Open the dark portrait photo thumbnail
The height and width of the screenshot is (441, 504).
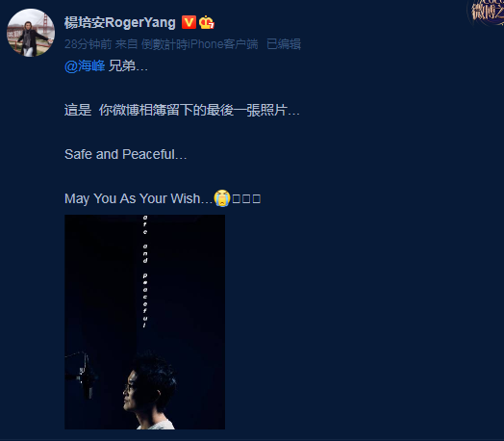(x=144, y=322)
